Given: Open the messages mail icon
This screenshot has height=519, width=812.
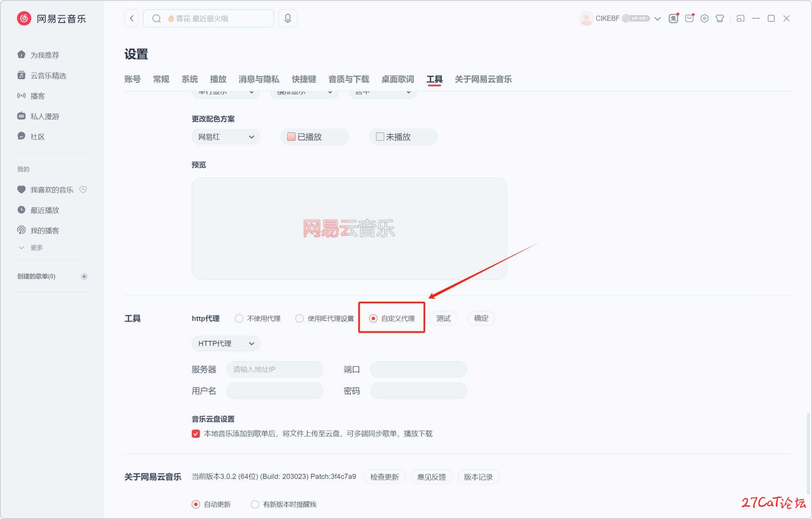Looking at the screenshot, I should 689,18.
